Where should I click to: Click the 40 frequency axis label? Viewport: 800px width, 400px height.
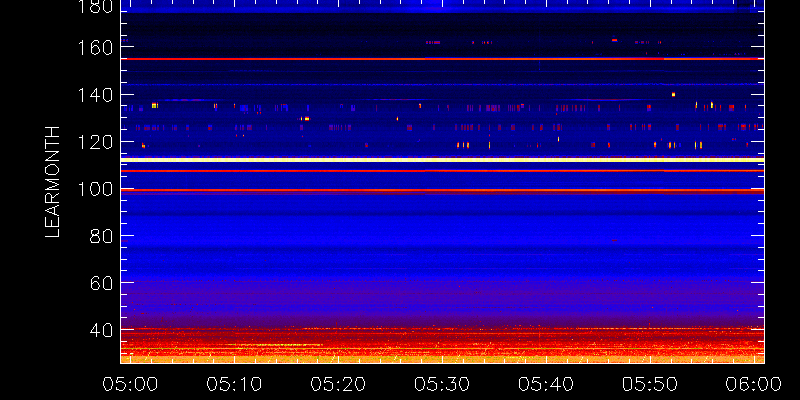(x=101, y=331)
